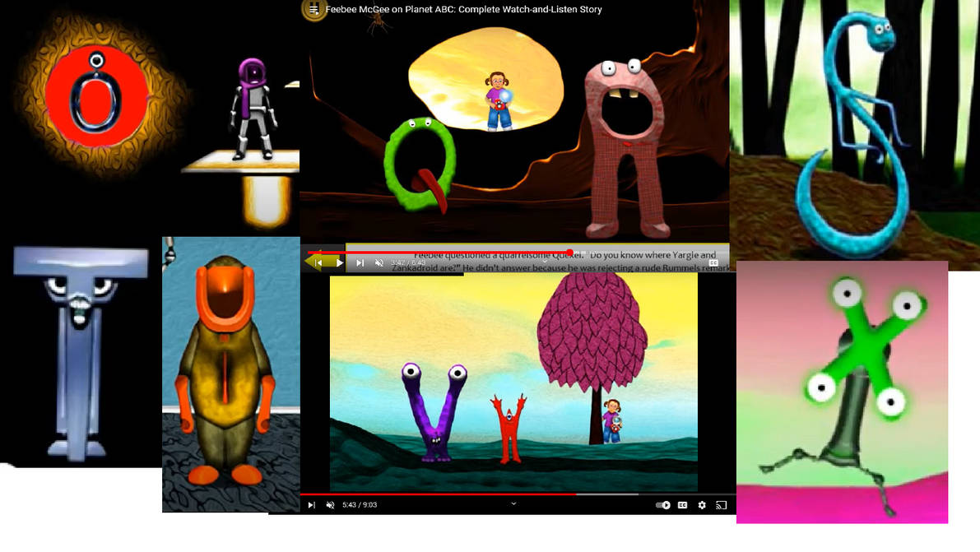Click previous track button in upper player
The width and height of the screenshot is (980, 552).
tap(318, 263)
